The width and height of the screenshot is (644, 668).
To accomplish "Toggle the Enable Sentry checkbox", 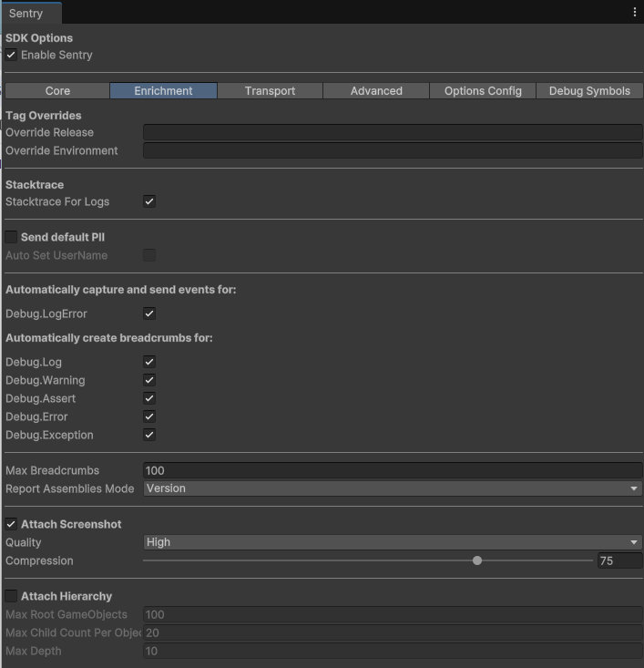I will (11, 55).
